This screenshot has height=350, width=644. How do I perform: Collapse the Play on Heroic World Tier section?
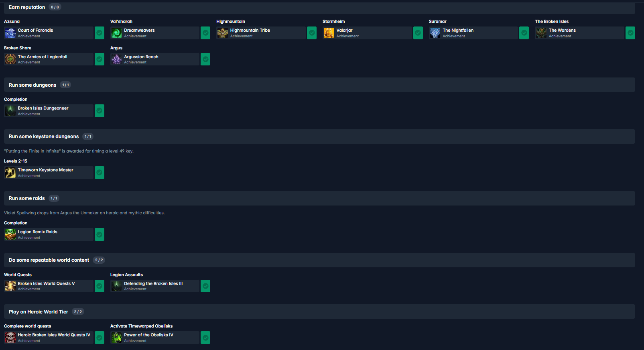click(319, 311)
